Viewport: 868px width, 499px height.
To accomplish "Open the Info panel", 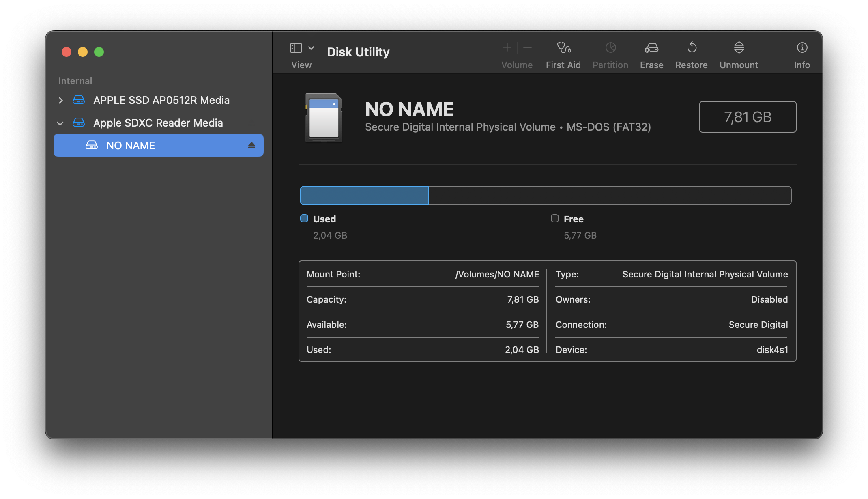I will [802, 48].
